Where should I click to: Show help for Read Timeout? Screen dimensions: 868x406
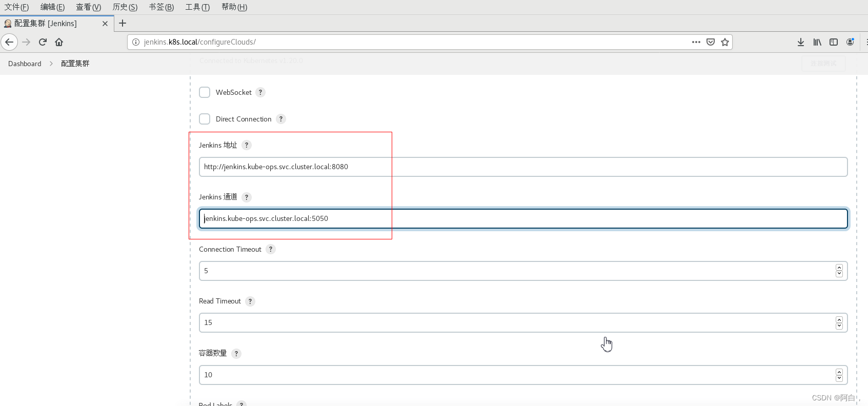tap(250, 301)
